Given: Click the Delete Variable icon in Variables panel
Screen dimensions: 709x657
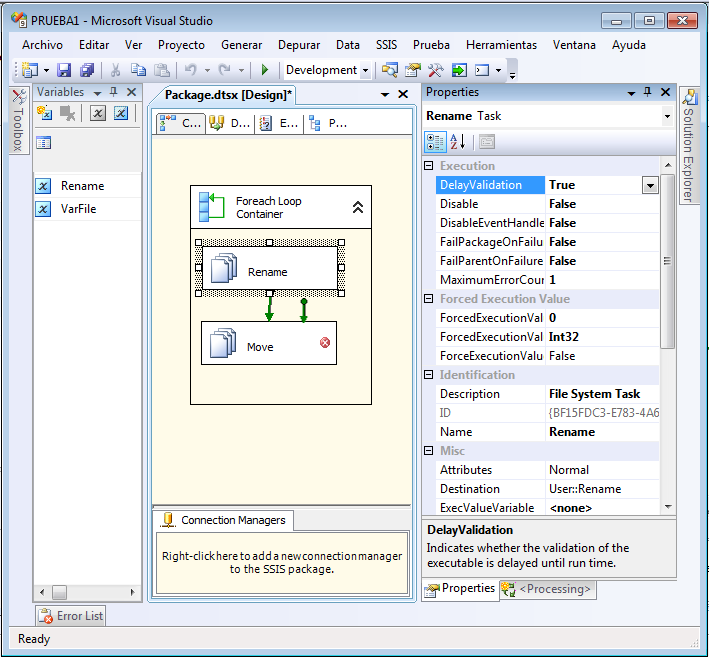Looking at the screenshot, I should [x=68, y=113].
